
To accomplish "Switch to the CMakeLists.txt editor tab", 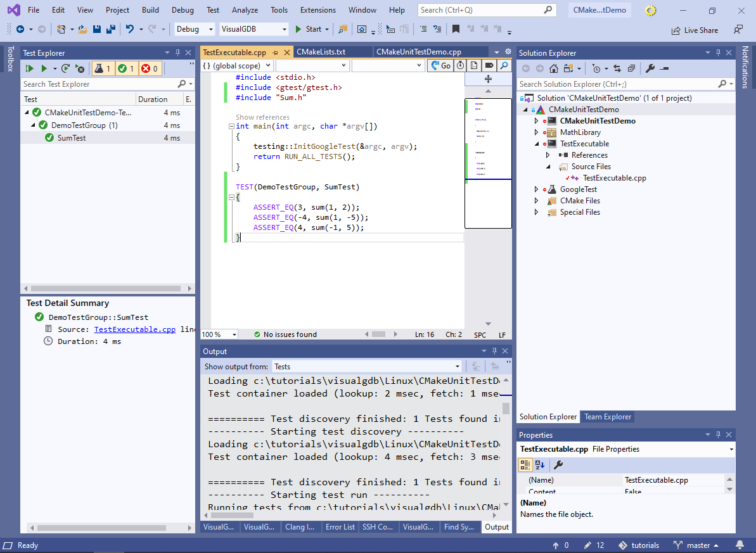I will [321, 52].
